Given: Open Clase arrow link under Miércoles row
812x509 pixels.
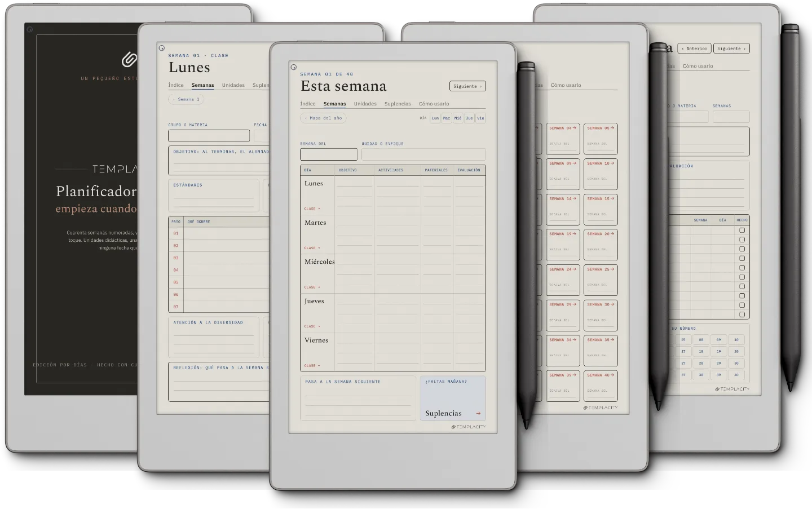Looking at the screenshot, I should click(x=312, y=287).
